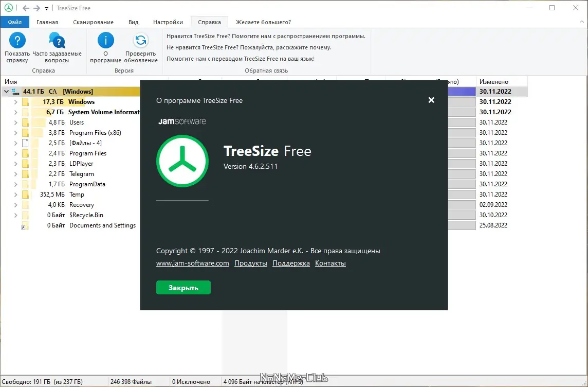Click 'Нравится TreeSize Free?' feedback link
Screen dimensions: 588x387
[266, 37]
